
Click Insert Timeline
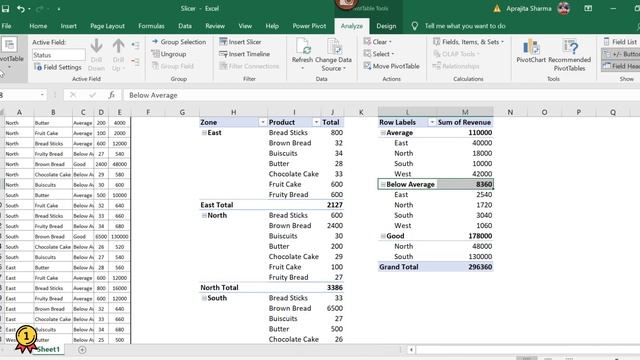click(244, 54)
